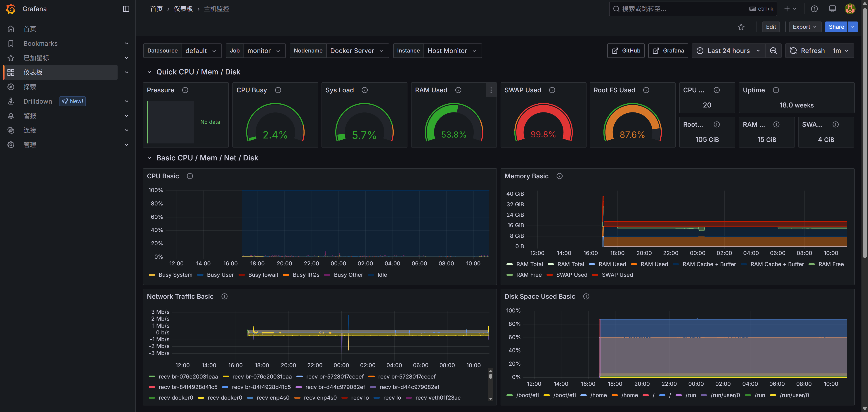Screen dimensions: 868x412
Task: Open the Last 24 hours time picker
Action: pos(728,51)
